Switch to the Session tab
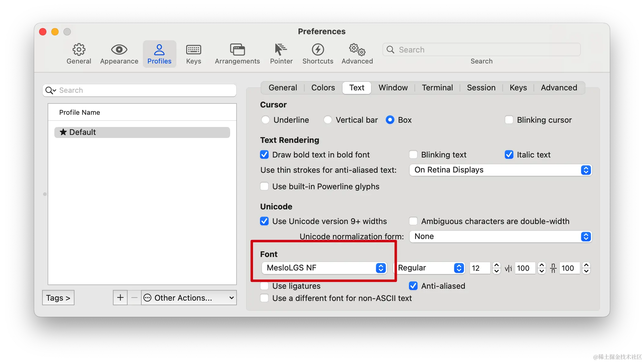Screen dimensions: 644x362 pos(481,88)
